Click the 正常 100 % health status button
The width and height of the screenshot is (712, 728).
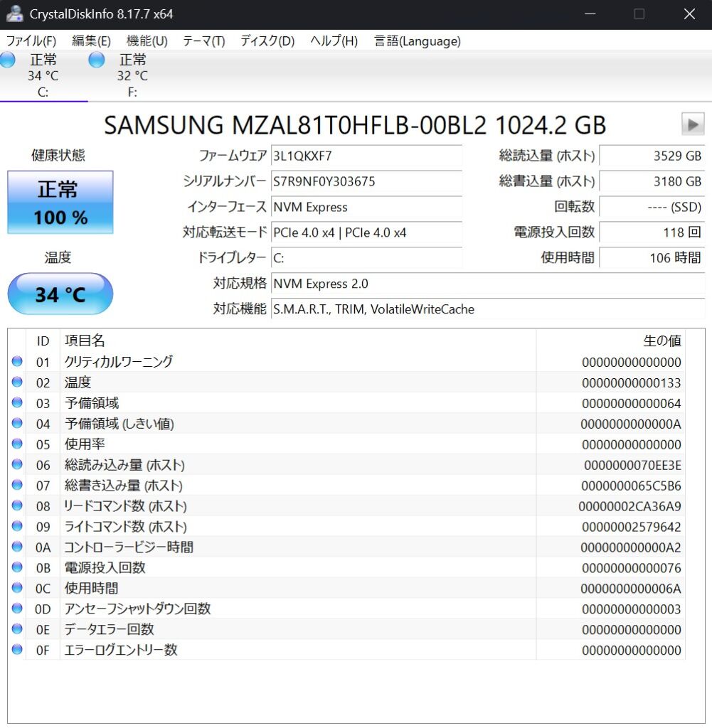pyautogui.click(x=60, y=203)
